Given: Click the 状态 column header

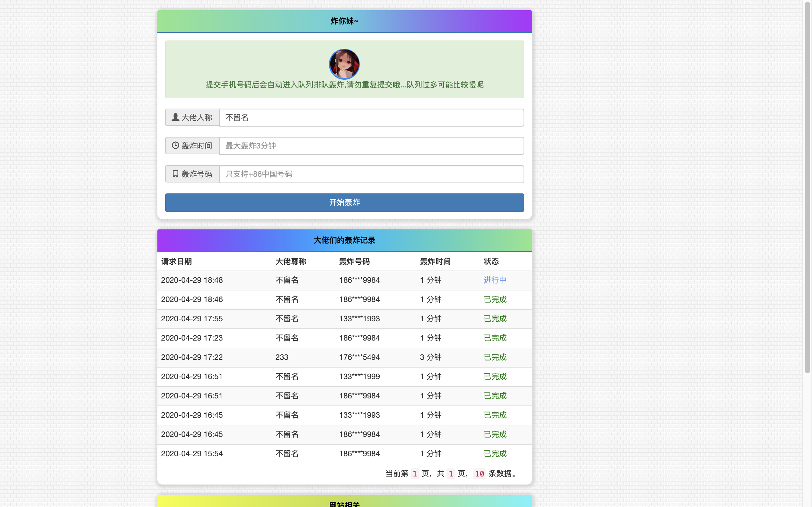Looking at the screenshot, I should point(491,261).
